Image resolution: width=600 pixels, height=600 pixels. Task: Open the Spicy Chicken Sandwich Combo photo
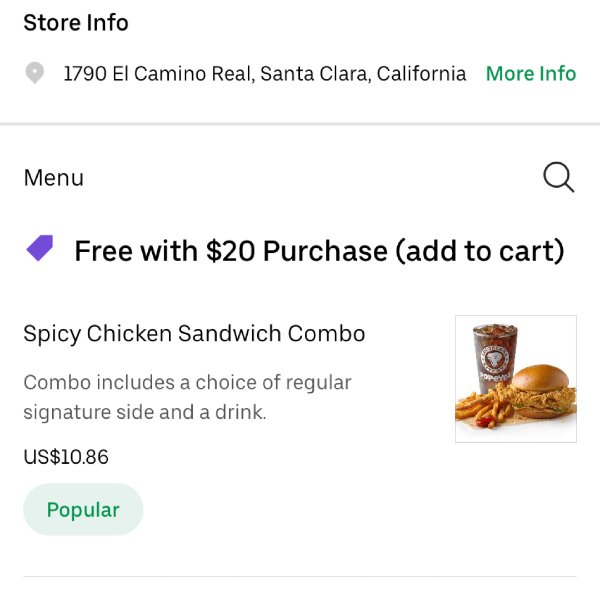pos(516,379)
